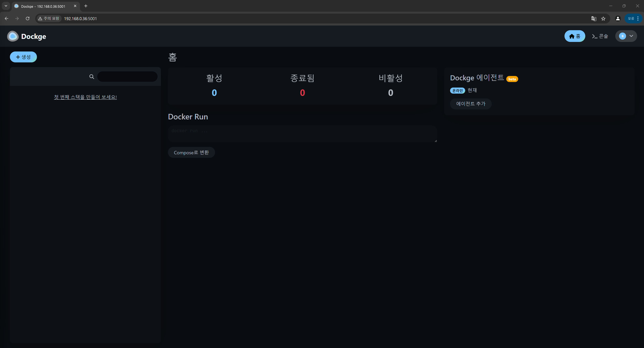Viewport: 644px width, 348px height.
Task: Open Chrome menu with three dots
Action: point(638,18)
